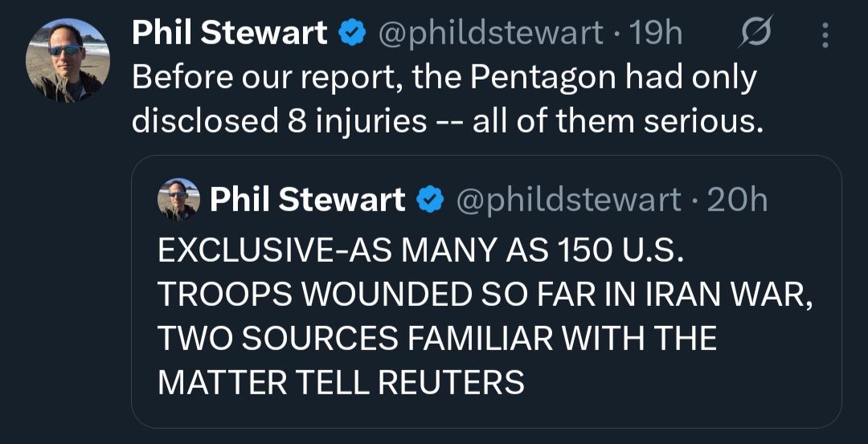Open @phildstewart handle in quoted tweet

click(569, 199)
